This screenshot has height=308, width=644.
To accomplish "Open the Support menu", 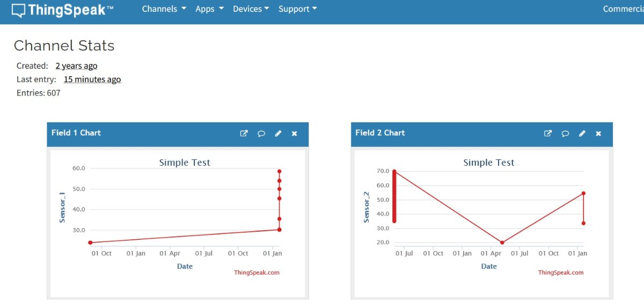I will tap(297, 9).
